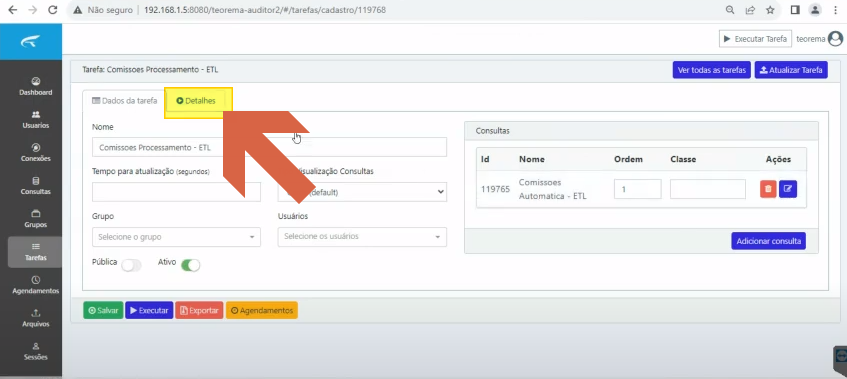Open Consultas in the sidebar

coord(36,186)
